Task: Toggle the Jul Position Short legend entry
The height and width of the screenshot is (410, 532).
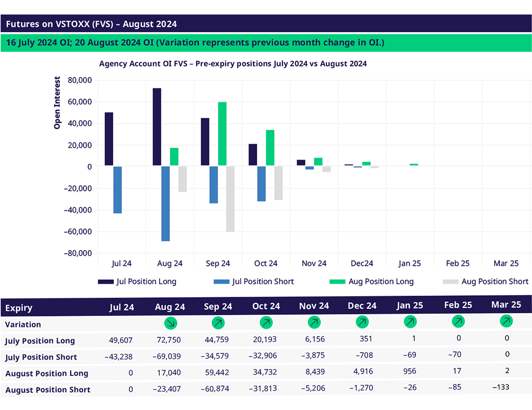Action: tap(254, 282)
